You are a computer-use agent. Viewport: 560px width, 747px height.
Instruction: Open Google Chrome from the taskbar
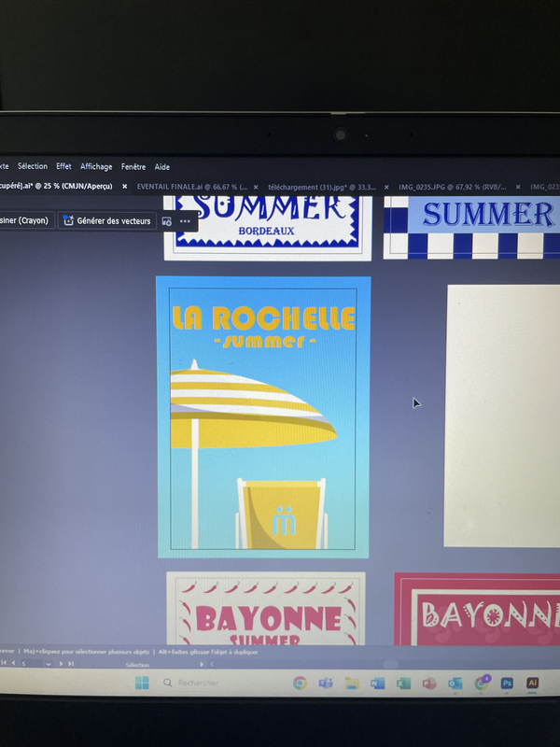pos(300,683)
